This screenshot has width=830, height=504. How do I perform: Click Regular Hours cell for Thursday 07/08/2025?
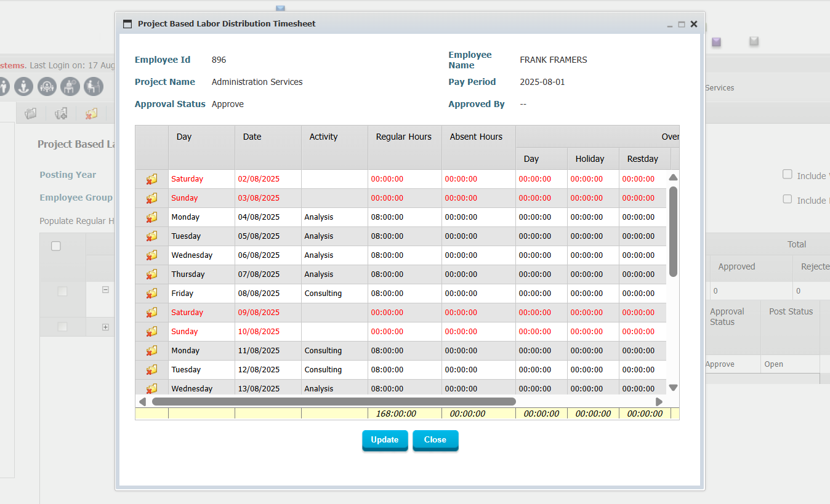(405, 274)
